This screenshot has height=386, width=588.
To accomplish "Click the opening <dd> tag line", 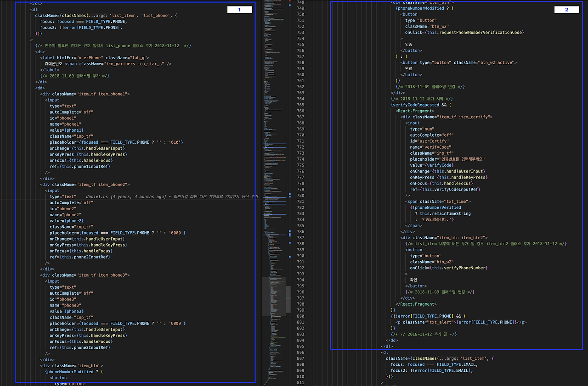I will coord(40,88).
